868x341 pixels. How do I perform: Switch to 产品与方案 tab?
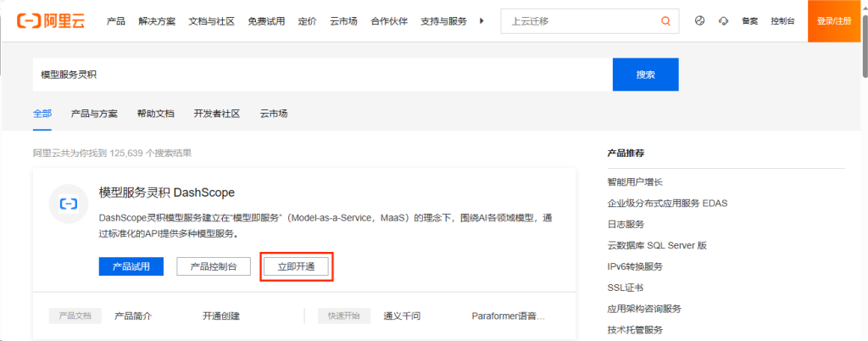pos(94,114)
